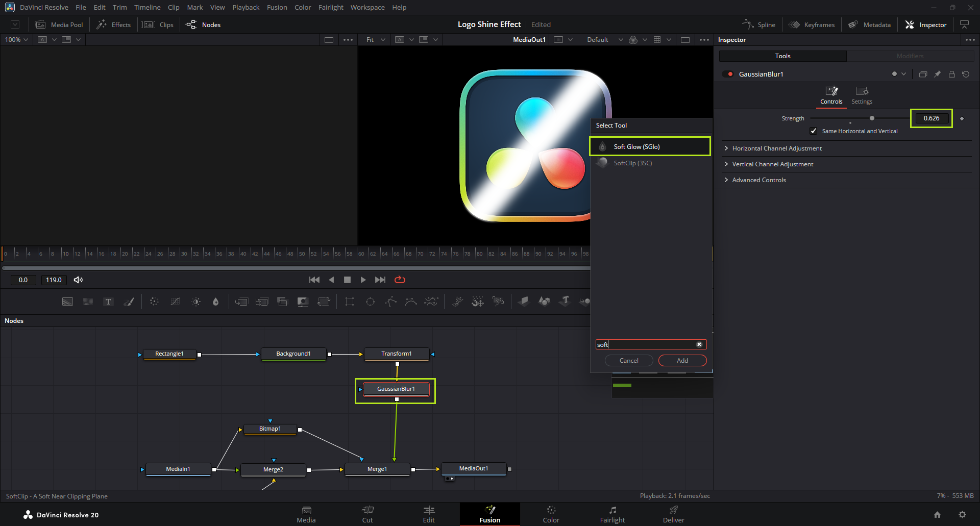Uncheck Same Horizontal and Vertical
The image size is (980, 526).
point(814,131)
